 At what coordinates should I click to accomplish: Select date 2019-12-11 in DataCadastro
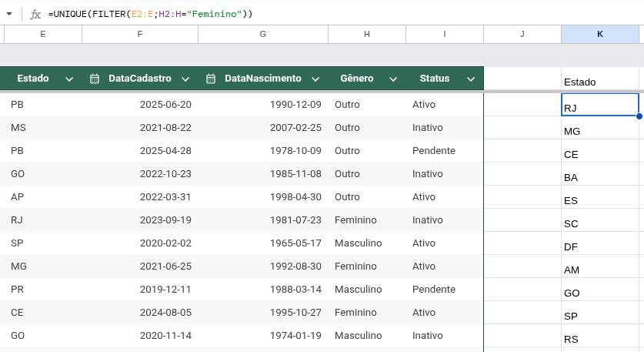coord(140,290)
